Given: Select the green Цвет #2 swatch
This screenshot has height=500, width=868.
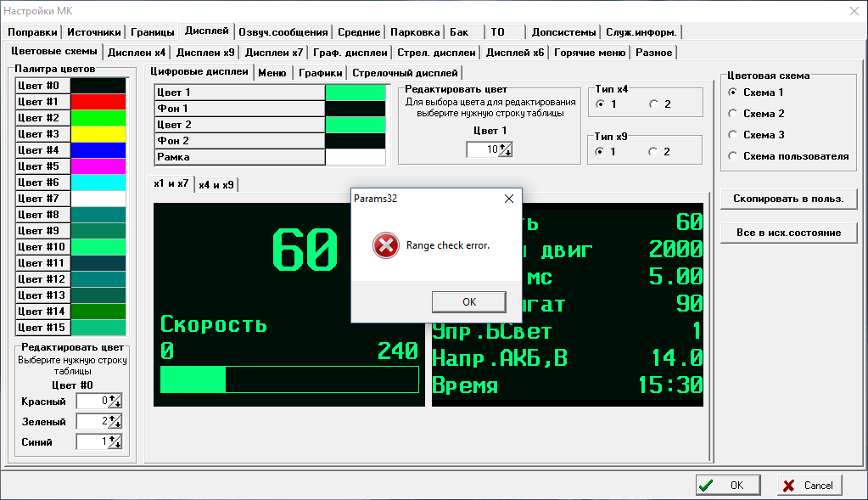Looking at the screenshot, I should pyautogui.click(x=98, y=117).
